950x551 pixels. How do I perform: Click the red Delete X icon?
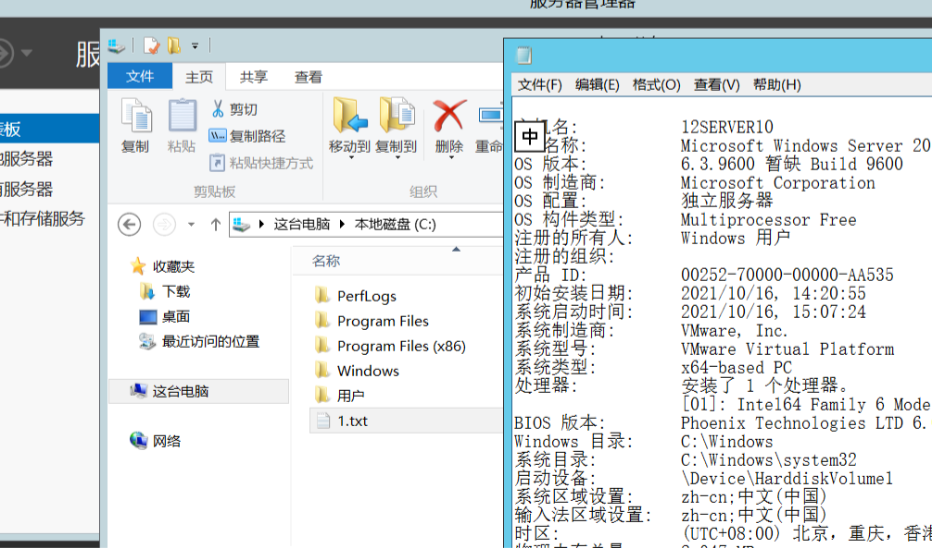pos(449,115)
